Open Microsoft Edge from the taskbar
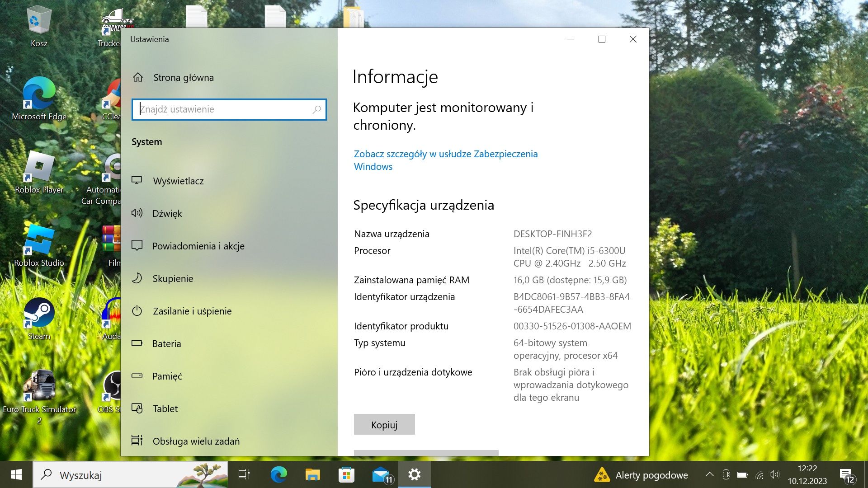This screenshot has width=868, height=488. pyautogui.click(x=278, y=474)
